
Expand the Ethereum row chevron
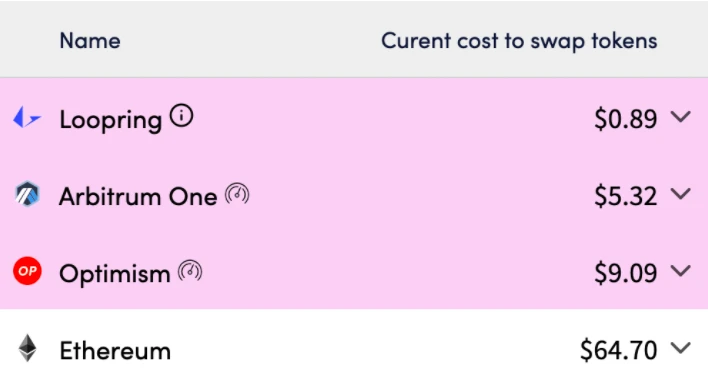(680, 348)
